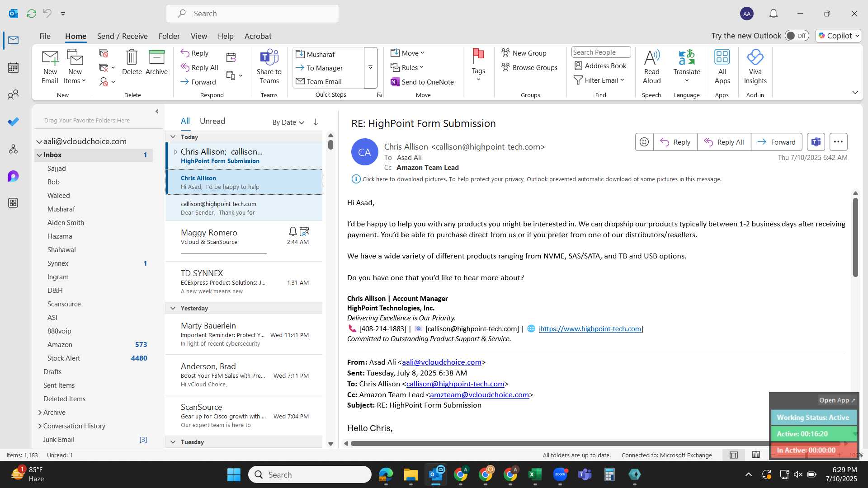
Task: Open the Address Book
Action: click(600, 66)
